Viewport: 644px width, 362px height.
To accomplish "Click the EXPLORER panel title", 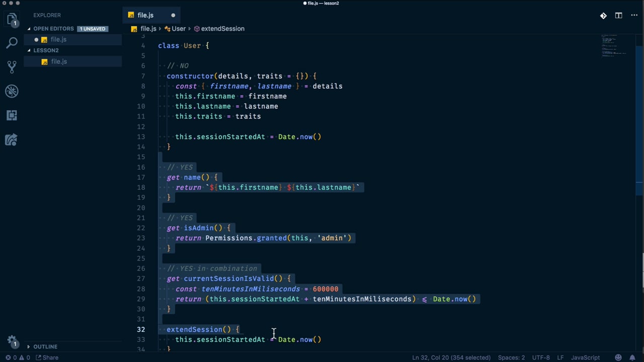I will pos(47,15).
